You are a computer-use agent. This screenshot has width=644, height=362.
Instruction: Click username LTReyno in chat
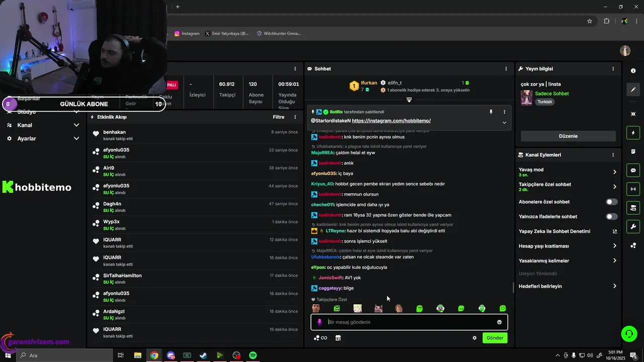(335, 231)
